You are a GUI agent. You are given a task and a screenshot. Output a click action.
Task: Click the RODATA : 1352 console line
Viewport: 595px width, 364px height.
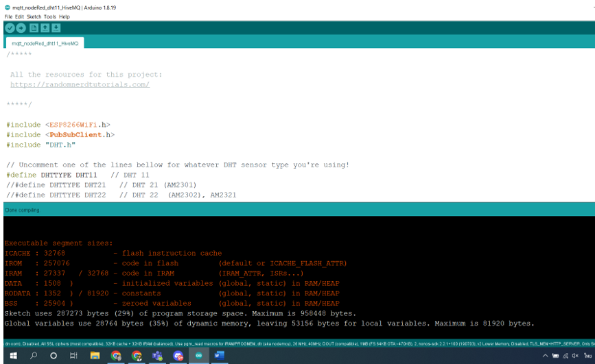tap(172, 293)
